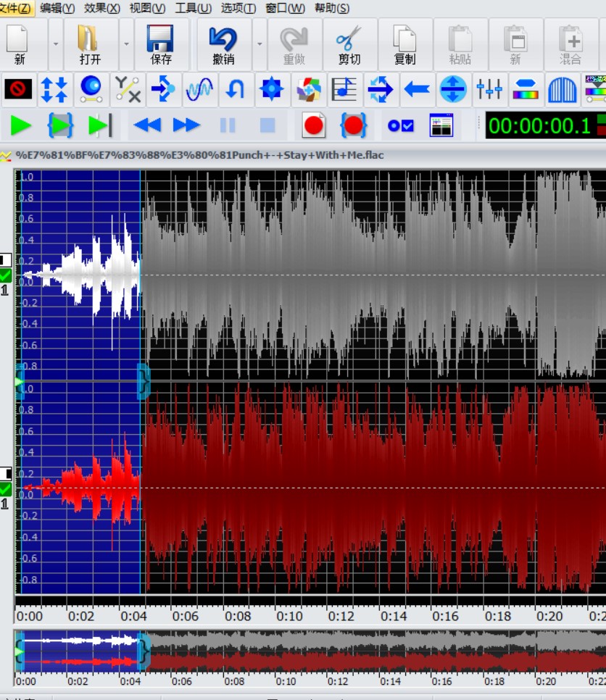Click the 混合 mix button

coord(570,45)
